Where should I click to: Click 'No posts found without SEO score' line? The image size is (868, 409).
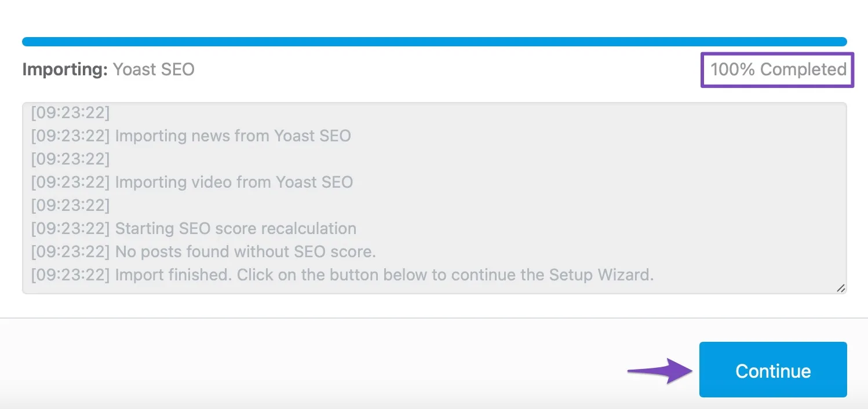(203, 251)
